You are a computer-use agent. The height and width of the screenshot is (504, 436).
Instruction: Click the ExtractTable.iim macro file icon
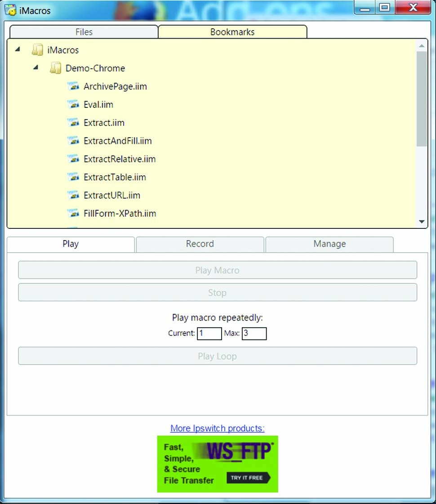73,177
